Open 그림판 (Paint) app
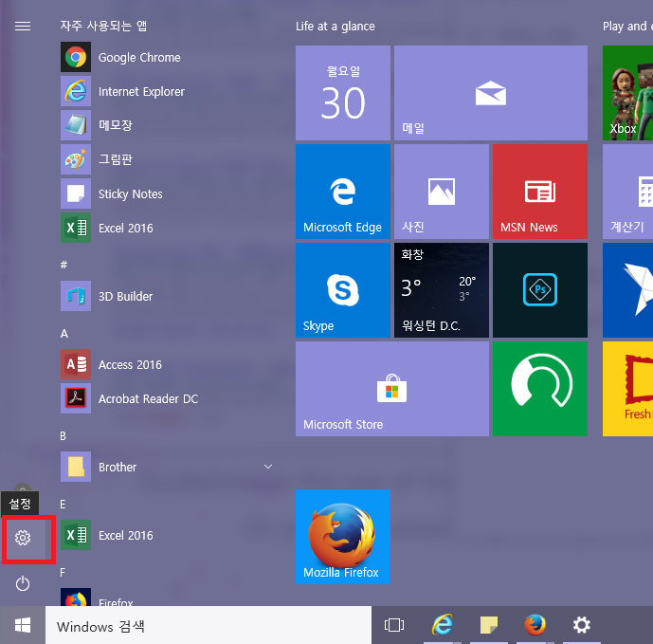 (x=167, y=159)
